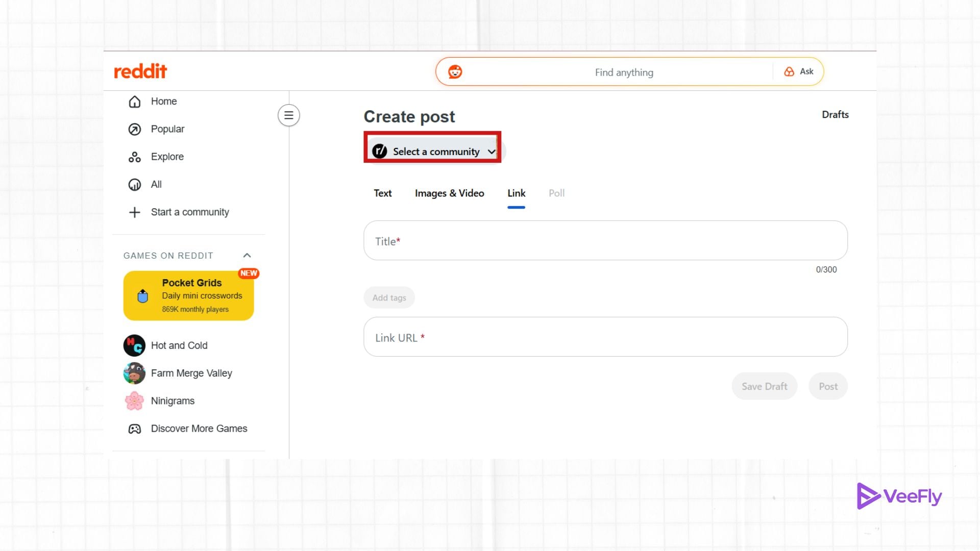Collapse the sidebar with the hamburger button
Viewport: 980px width, 551px height.
288,115
